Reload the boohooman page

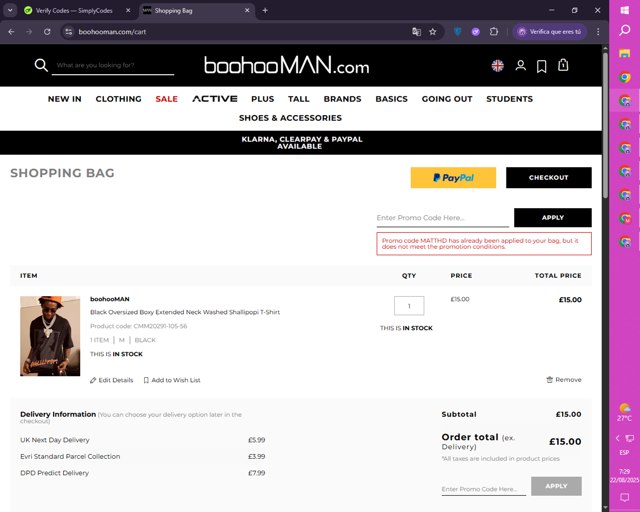(47, 31)
